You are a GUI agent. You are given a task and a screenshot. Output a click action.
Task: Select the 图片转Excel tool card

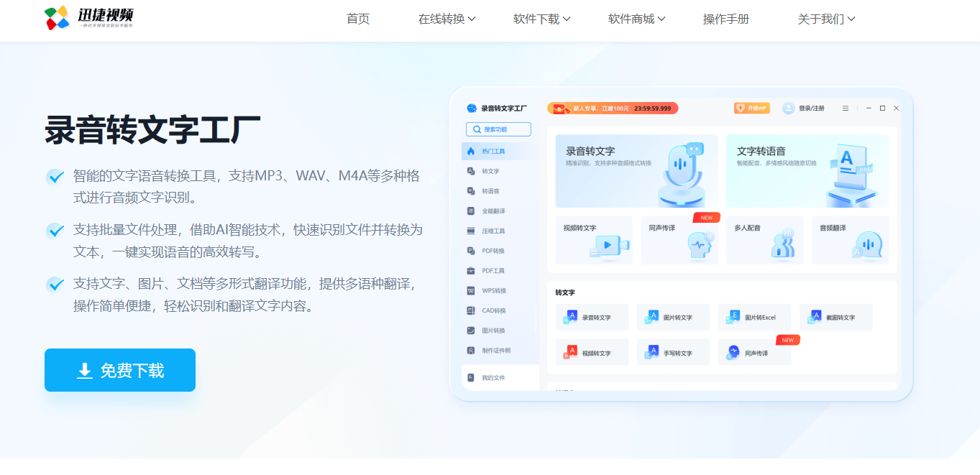(x=754, y=316)
